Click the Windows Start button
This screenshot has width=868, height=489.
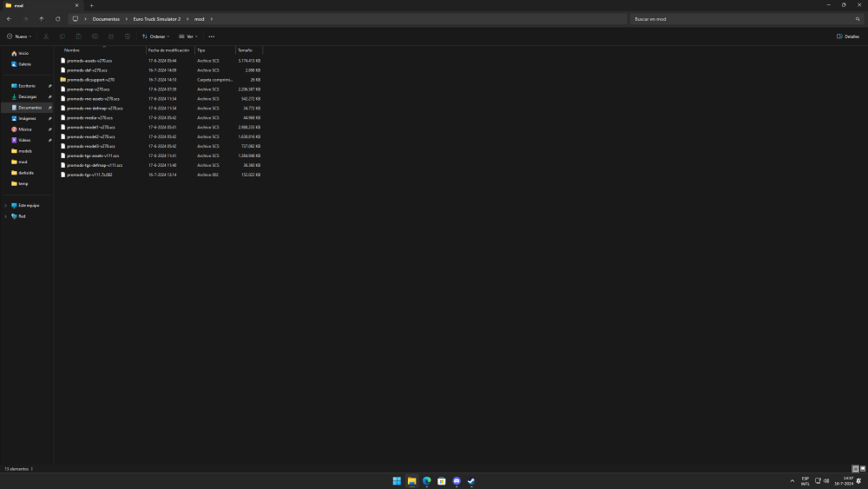tap(397, 480)
